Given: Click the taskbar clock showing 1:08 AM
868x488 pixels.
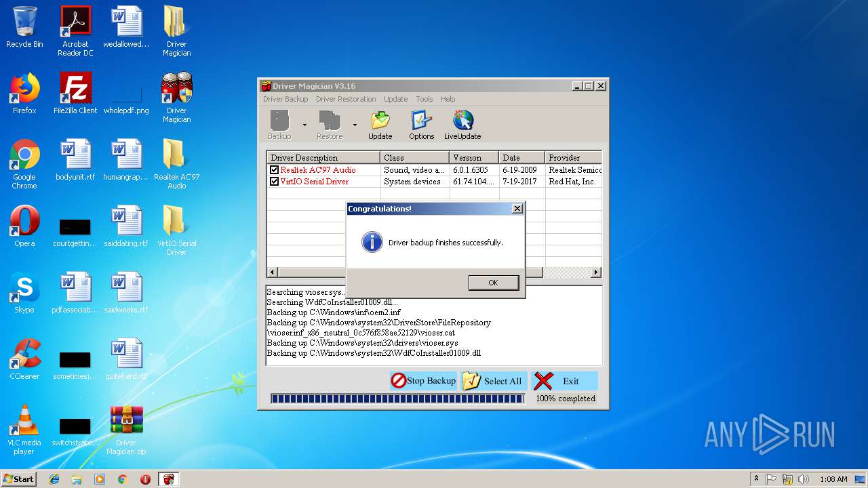Looking at the screenshot, I should [x=833, y=479].
